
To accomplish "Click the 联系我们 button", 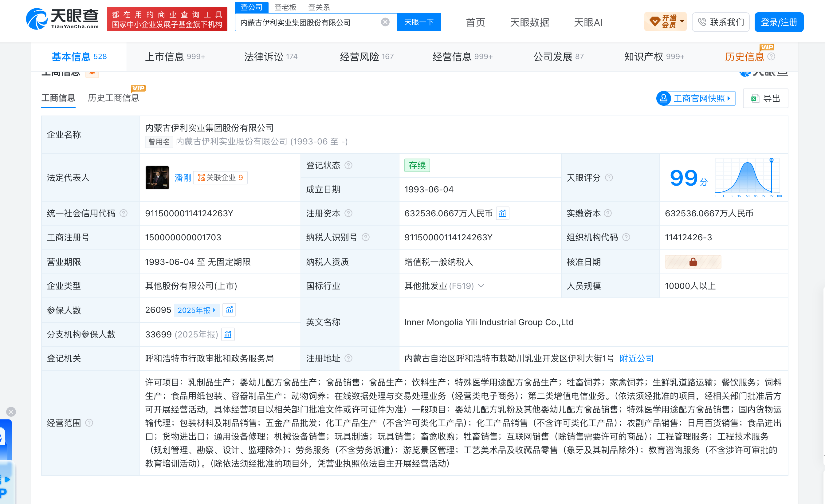I will click(721, 22).
